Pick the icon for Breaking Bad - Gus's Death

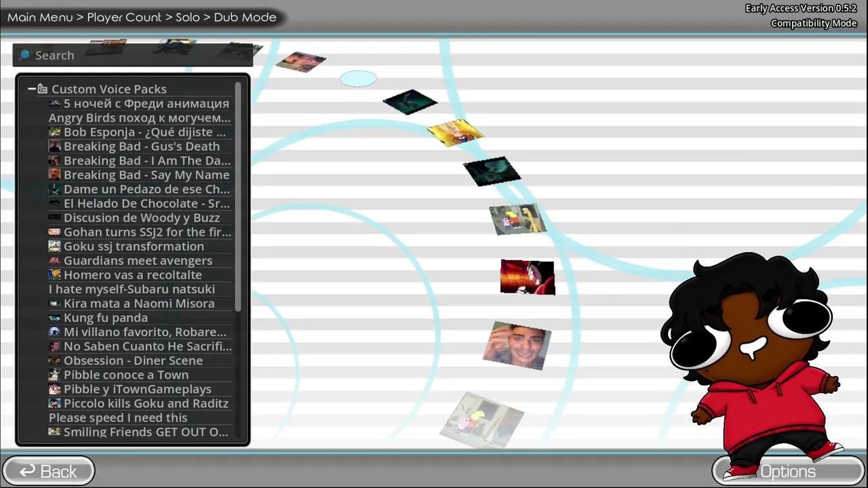(55, 146)
